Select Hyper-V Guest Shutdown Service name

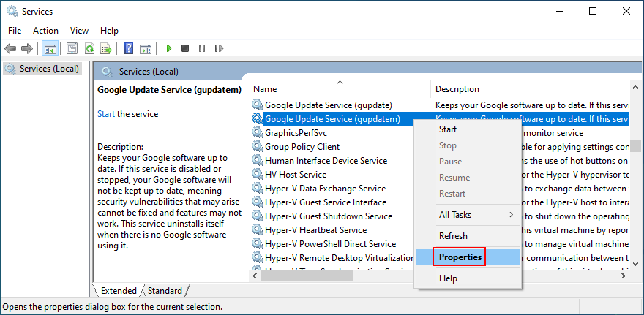[329, 216]
